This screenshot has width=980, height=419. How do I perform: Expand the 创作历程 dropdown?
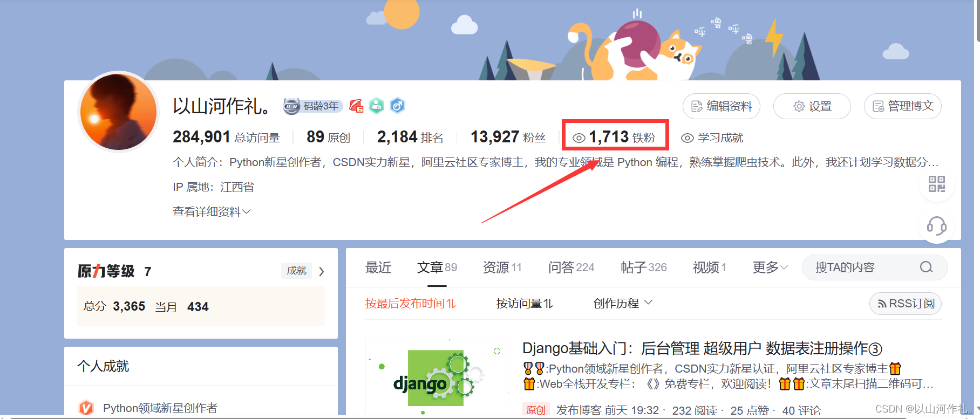pos(623,304)
